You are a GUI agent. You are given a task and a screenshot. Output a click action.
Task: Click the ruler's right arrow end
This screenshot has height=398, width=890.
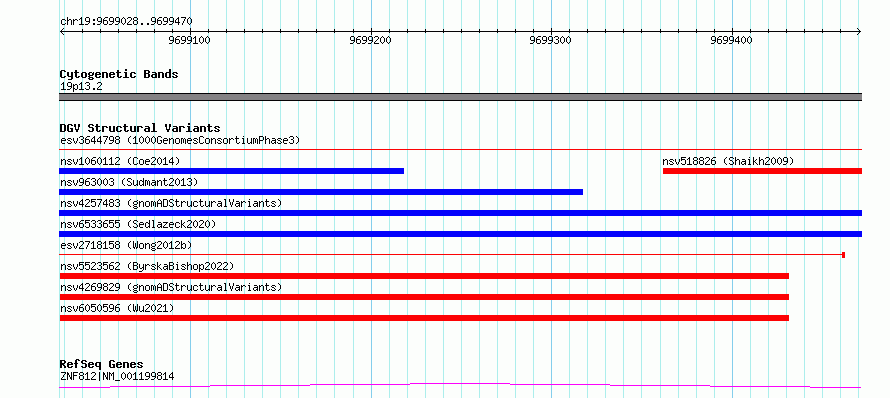859,32
